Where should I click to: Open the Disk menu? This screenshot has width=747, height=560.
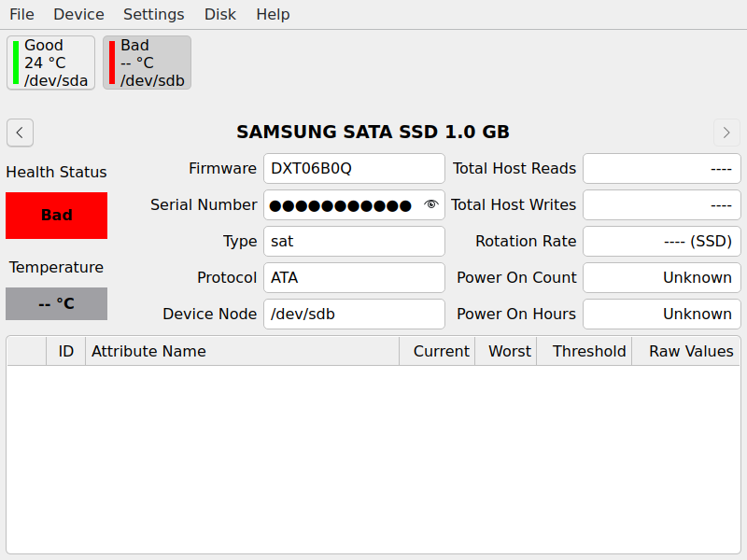220,15
